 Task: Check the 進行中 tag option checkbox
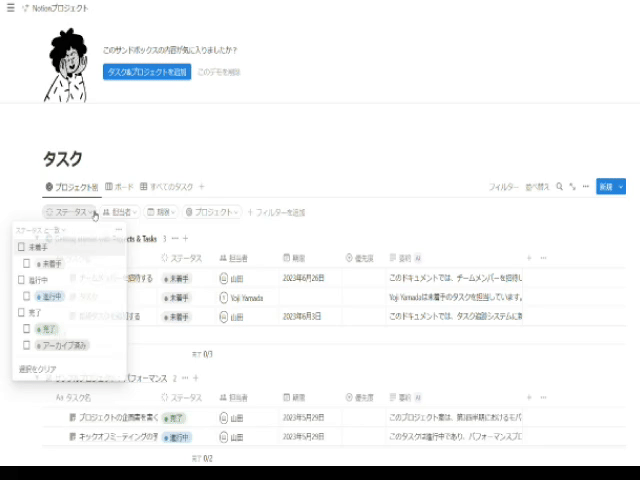(27, 296)
